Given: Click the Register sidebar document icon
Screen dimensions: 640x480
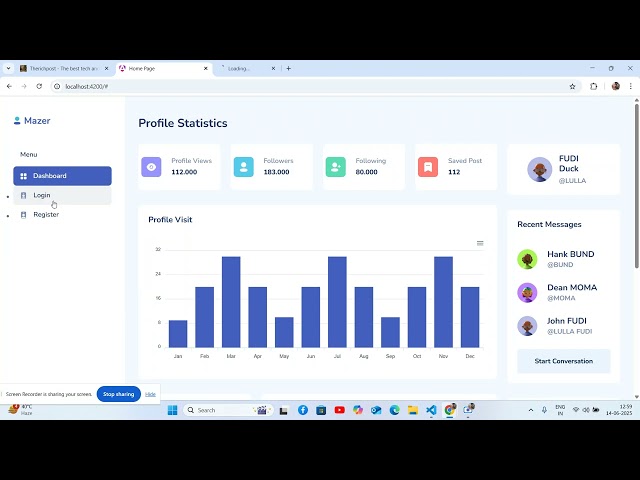Looking at the screenshot, I should [23, 215].
